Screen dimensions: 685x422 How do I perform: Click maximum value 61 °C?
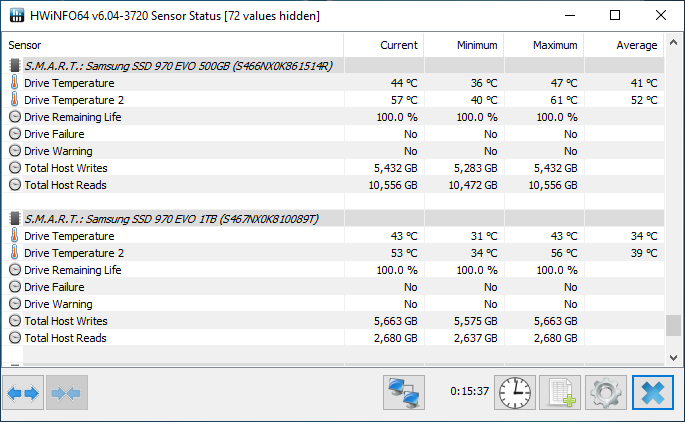pyautogui.click(x=564, y=100)
